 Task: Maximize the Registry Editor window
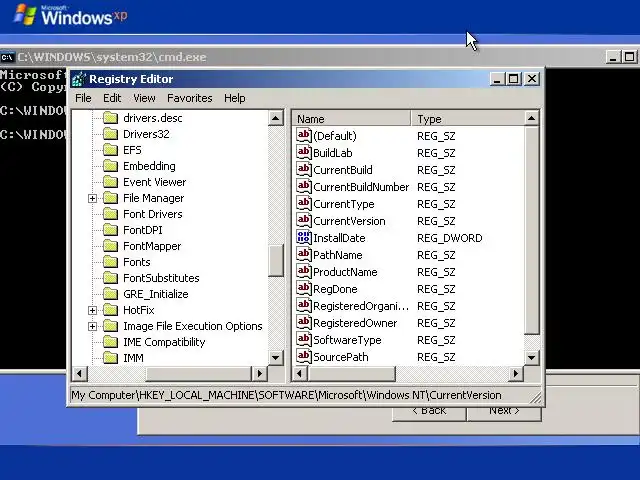click(x=514, y=79)
